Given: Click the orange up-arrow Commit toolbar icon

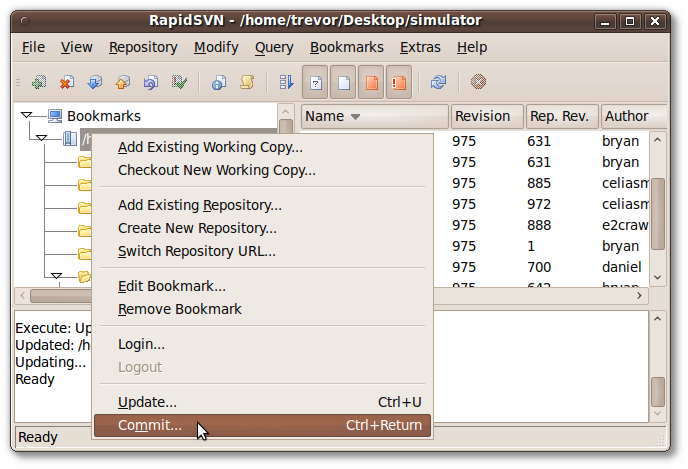Looking at the screenshot, I should [123, 82].
